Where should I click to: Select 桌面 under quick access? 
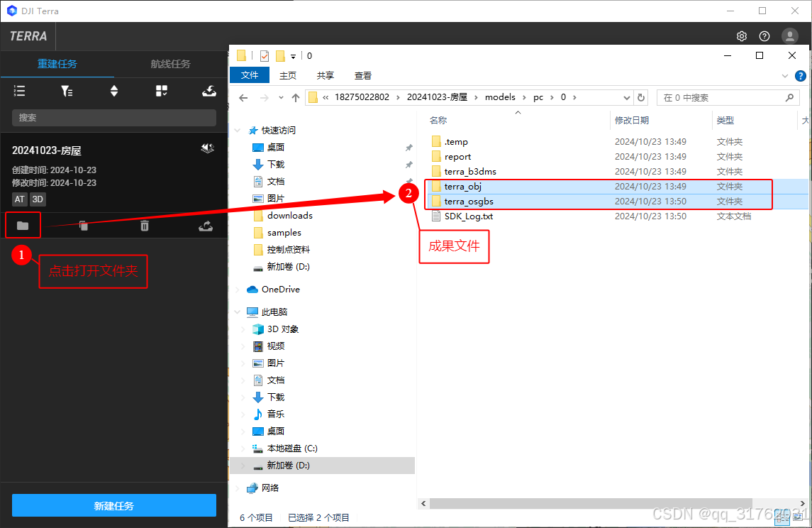[275, 147]
